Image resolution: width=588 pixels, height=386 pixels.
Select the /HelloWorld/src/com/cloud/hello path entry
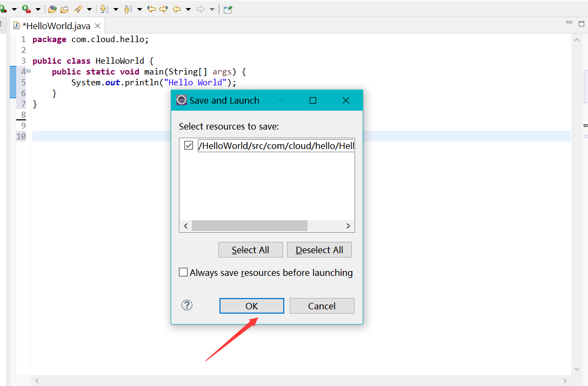click(276, 145)
